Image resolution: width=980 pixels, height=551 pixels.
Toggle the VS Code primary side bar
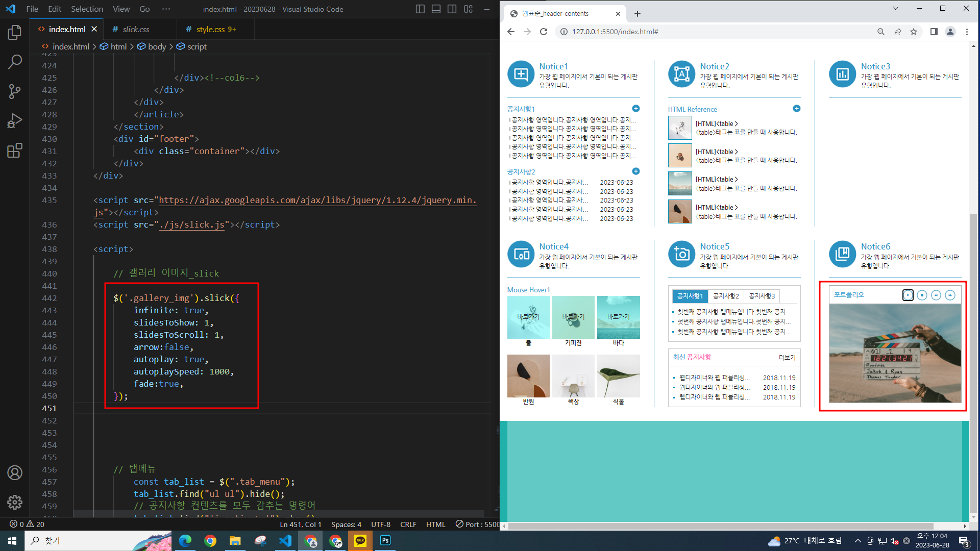[420, 9]
